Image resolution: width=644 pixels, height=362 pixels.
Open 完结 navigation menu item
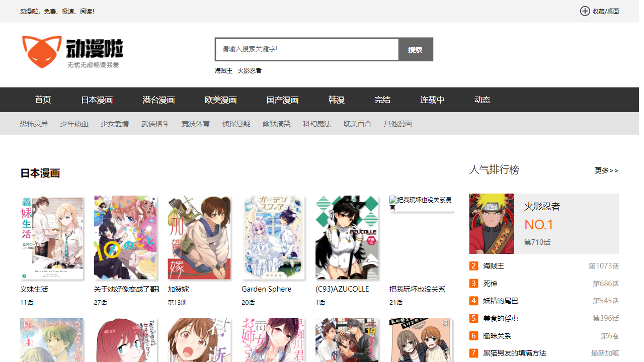[382, 100]
